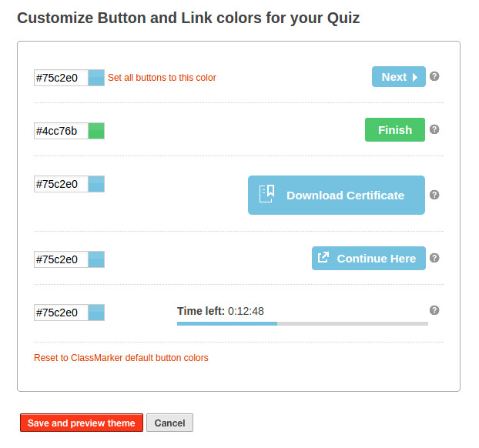Reset to ClassMarker default button colors
The height and width of the screenshot is (448, 479).
point(121,358)
